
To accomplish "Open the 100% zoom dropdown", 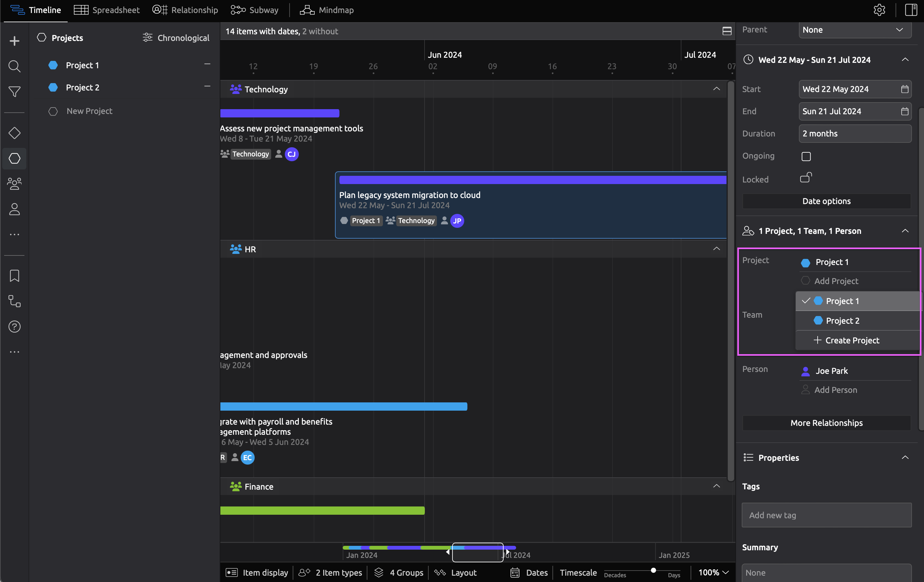I will click(713, 572).
